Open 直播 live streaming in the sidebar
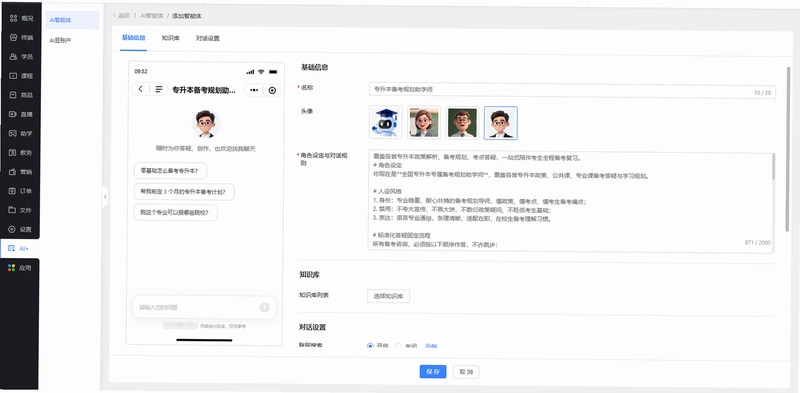 [21, 114]
